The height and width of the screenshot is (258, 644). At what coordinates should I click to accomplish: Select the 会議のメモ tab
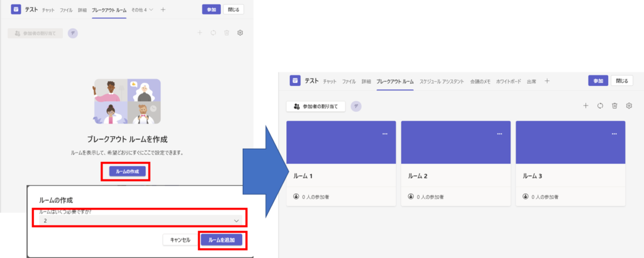pos(480,82)
